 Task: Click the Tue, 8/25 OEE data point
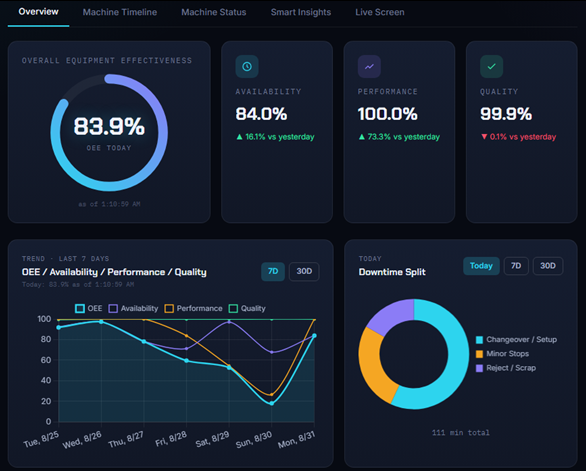pyautogui.click(x=58, y=327)
